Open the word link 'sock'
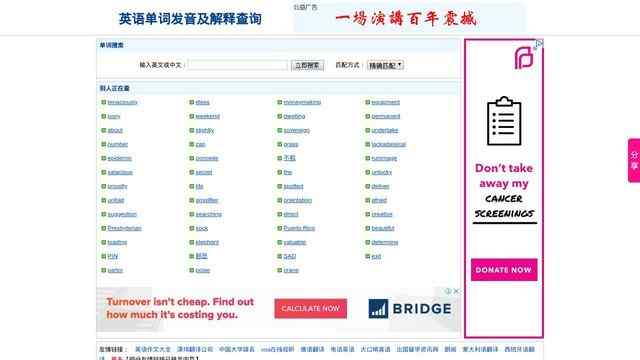Viewport: 640px width, 360px height. [x=202, y=228]
